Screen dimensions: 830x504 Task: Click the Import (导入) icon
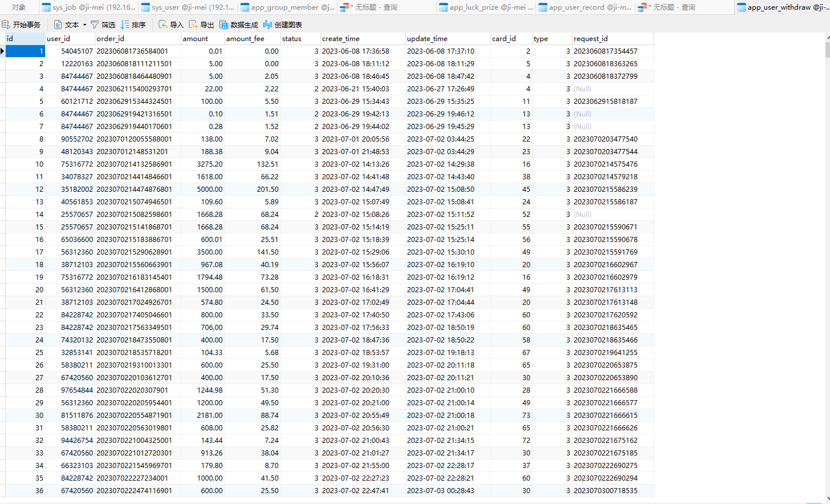(x=163, y=25)
